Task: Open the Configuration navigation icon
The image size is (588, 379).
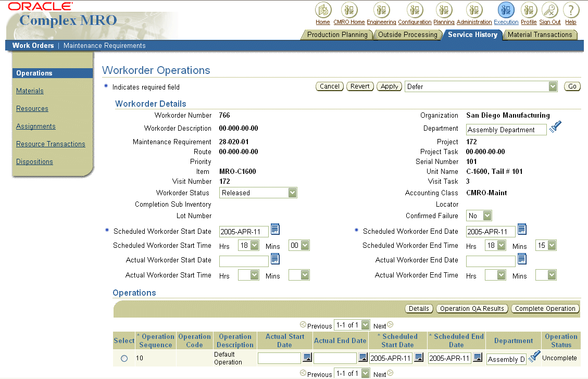Action: (415, 10)
